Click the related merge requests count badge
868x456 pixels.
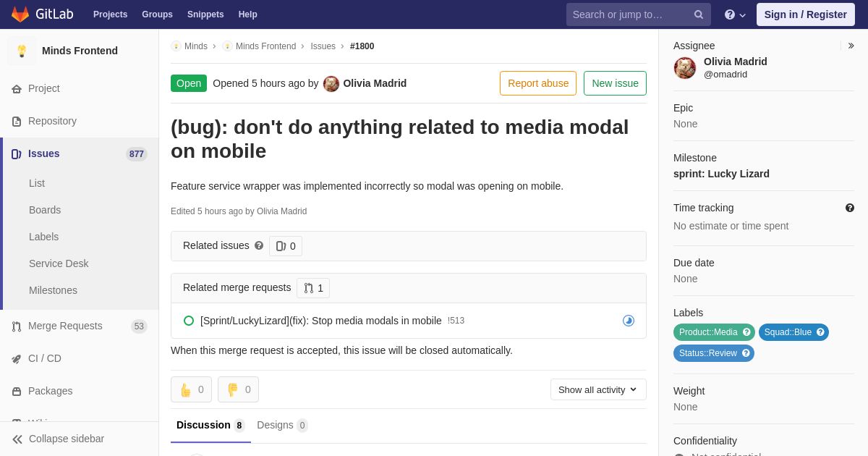(x=313, y=288)
